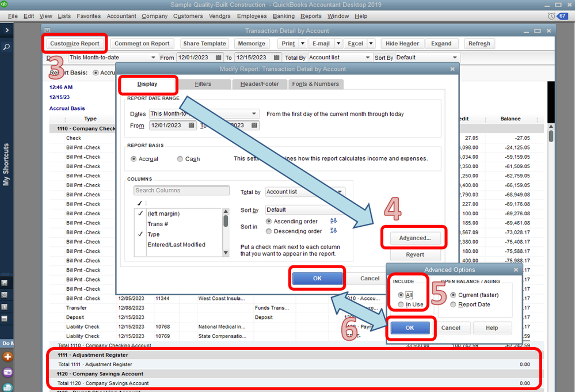Click OK in the Modify Report dialog
The height and width of the screenshot is (392, 575).
[317, 279]
